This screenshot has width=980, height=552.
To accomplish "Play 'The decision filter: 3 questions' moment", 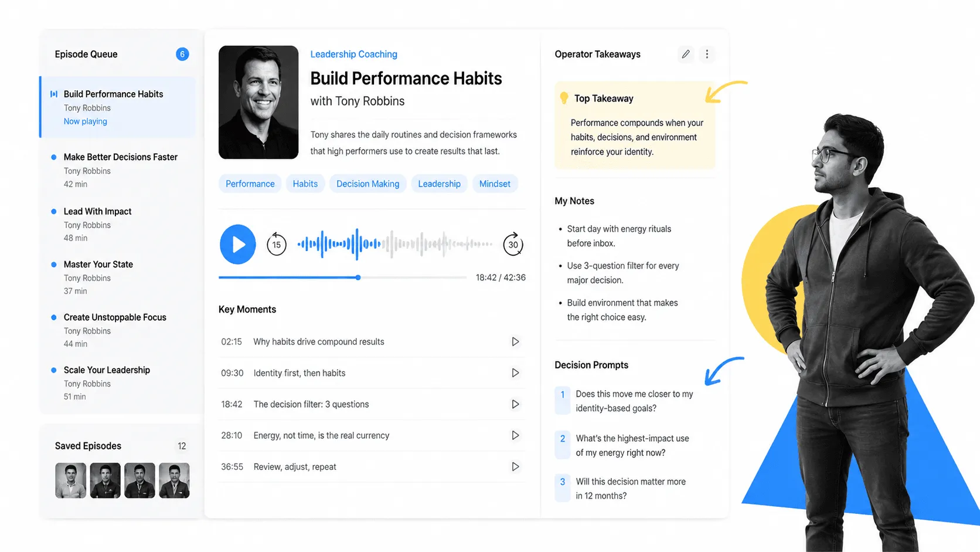I will 515,404.
